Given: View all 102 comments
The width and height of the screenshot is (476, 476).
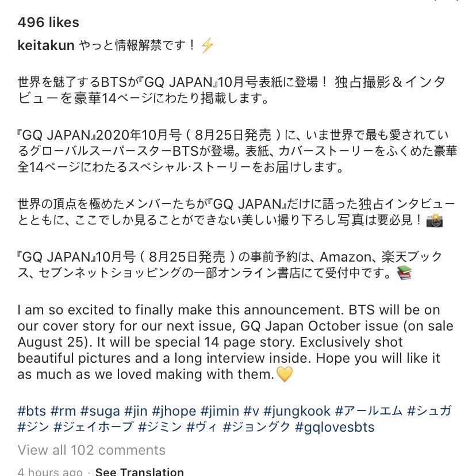Looking at the screenshot, I should [x=91, y=450].
